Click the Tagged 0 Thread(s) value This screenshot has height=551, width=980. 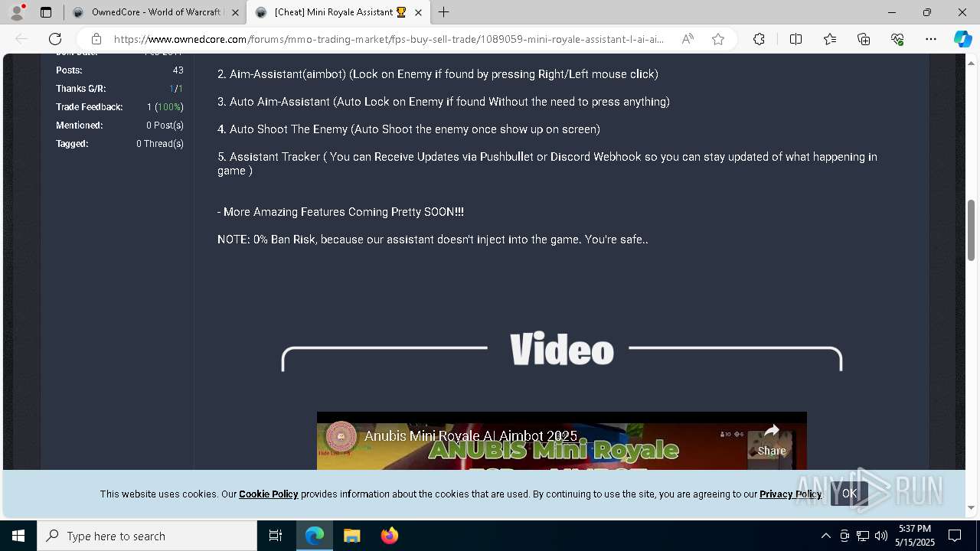[x=160, y=144]
